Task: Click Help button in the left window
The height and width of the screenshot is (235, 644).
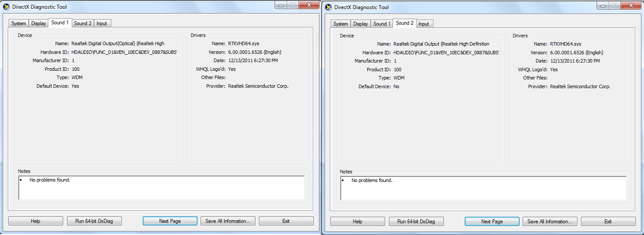Action: (x=36, y=221)
